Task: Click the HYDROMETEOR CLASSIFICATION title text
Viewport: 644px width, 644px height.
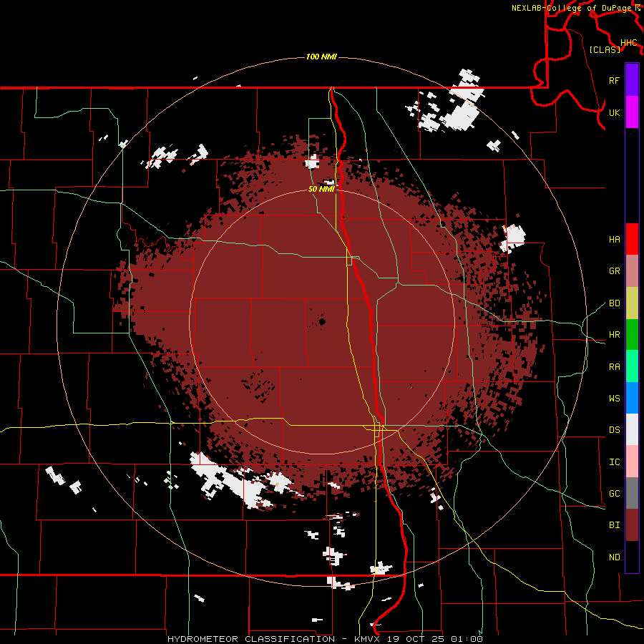Action: pos(251,639)
